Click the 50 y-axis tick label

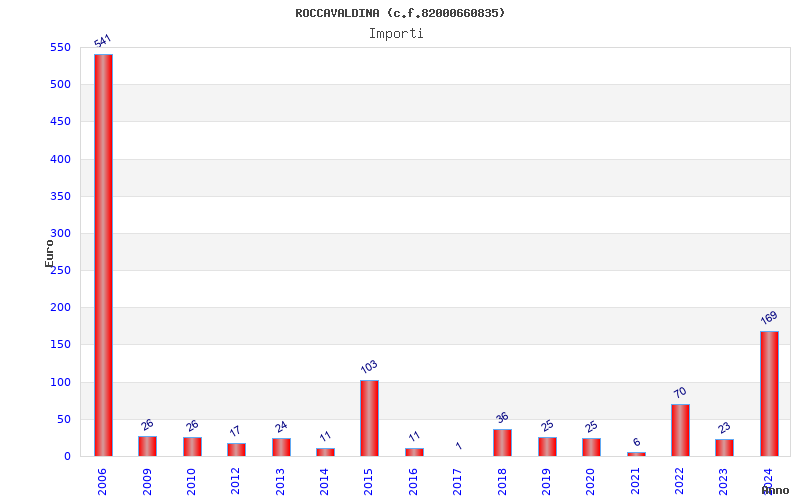(64, 419)
